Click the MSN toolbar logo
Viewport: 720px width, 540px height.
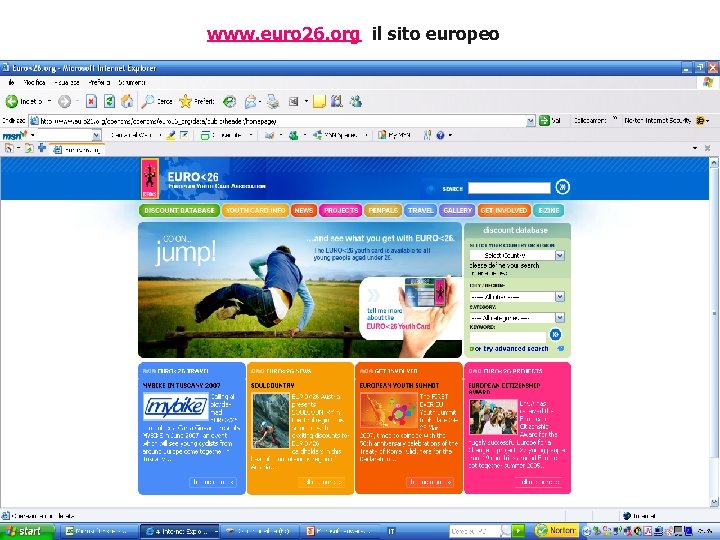click(15, 135)
